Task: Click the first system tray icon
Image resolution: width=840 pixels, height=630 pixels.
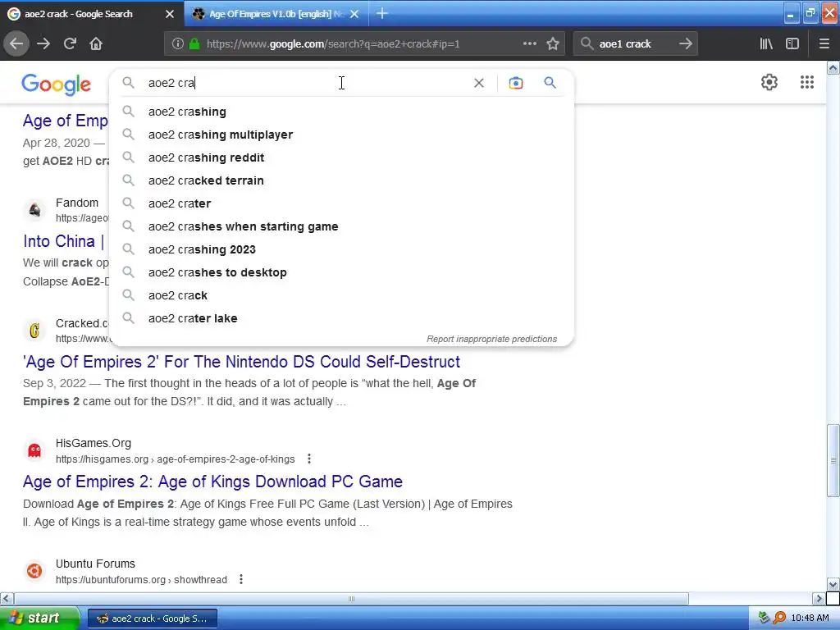Action: point(765,619)
